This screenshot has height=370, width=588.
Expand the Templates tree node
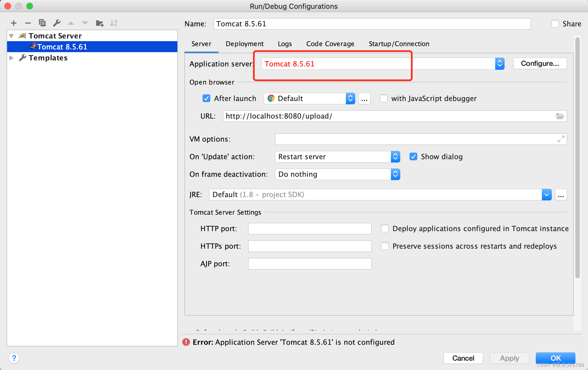point(12,58)
